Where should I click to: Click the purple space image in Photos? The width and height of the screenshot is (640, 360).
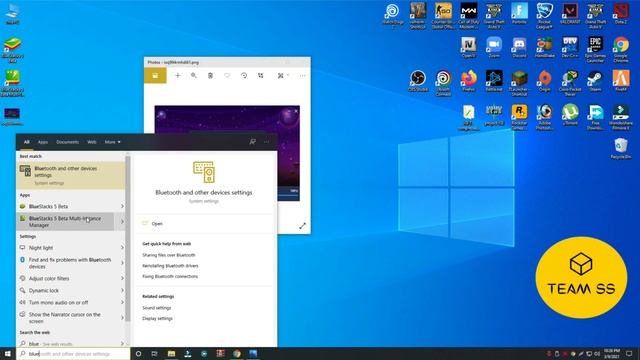227,153
